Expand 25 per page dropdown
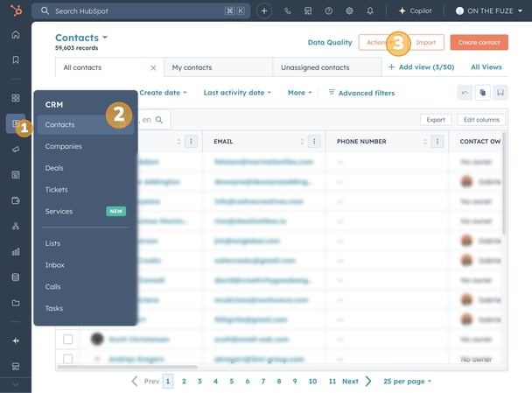Viewport: 532px width, 393px height. pos(407,381)
